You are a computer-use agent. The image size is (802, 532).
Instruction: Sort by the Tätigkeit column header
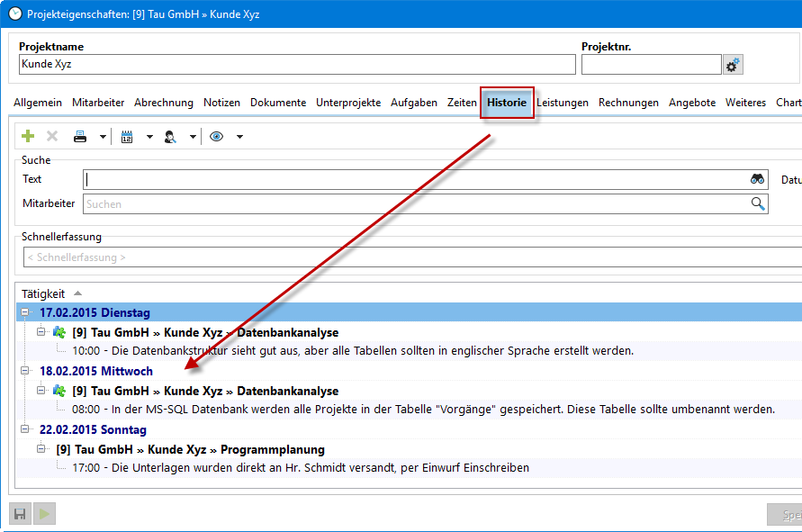pos(43,293)
